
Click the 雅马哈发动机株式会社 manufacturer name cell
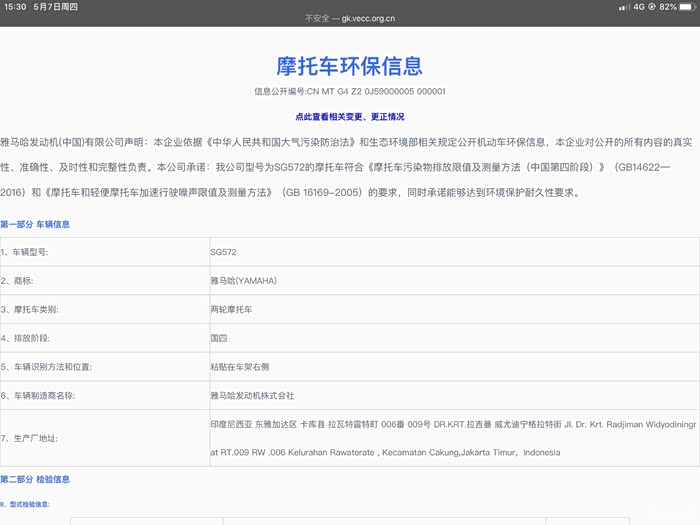pos(252,396)
